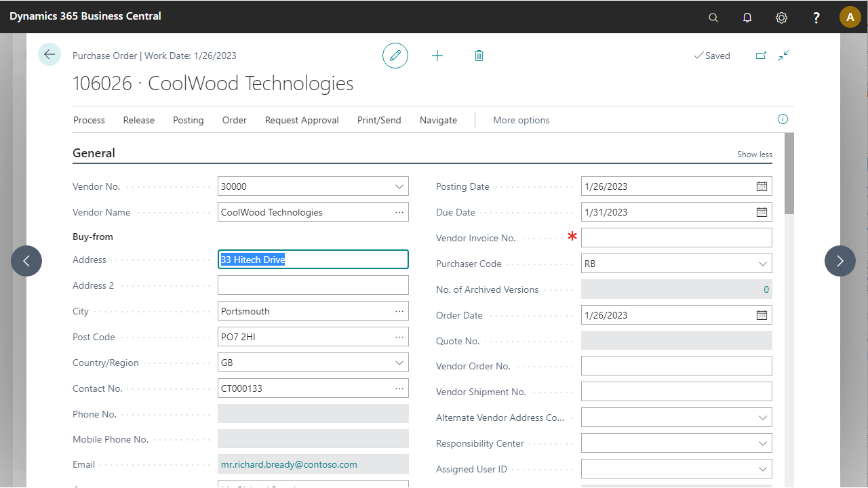The image size is (868, 488).
Task: Open Contact No. lookup ellipsis
Action: (399, 388)
